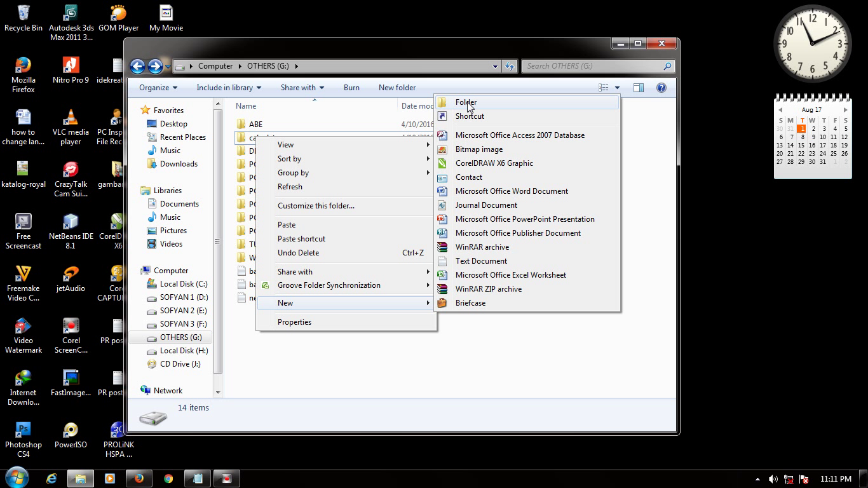Click the Explorer Back arrow button
Image resolution: width=868 pixels, height=488 pixels.
point(137,66)
